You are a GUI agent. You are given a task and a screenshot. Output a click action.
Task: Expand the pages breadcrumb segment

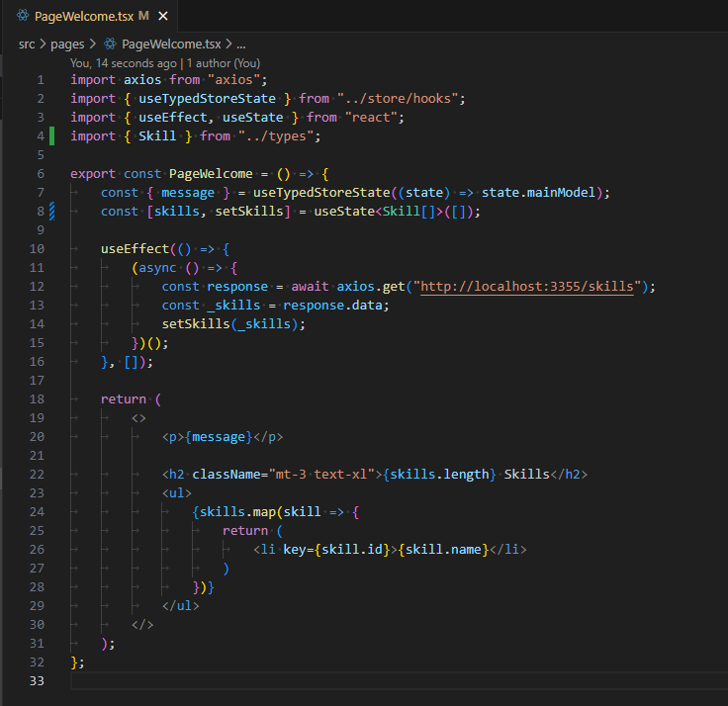[67, 44]
